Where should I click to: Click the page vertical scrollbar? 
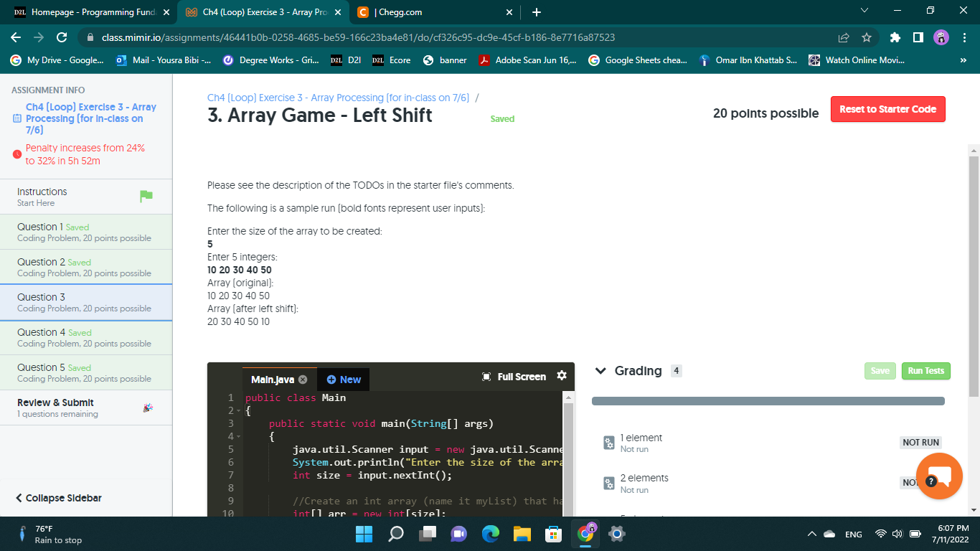(974, 276)
